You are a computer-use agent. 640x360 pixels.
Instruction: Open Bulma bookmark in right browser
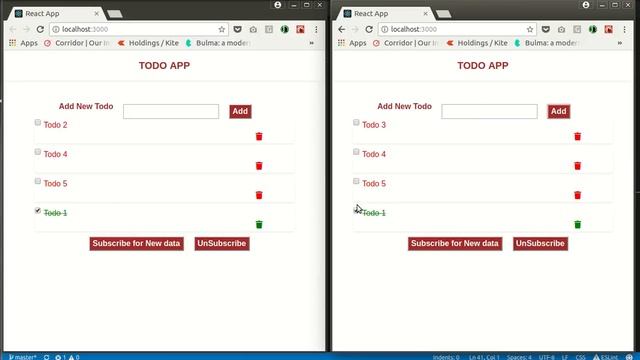(546, 43)
